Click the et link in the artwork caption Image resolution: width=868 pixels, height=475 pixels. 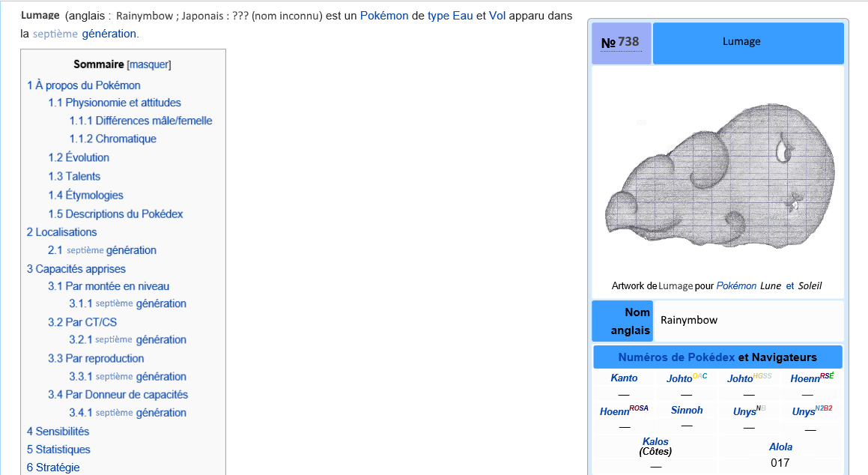pos(790,285)
